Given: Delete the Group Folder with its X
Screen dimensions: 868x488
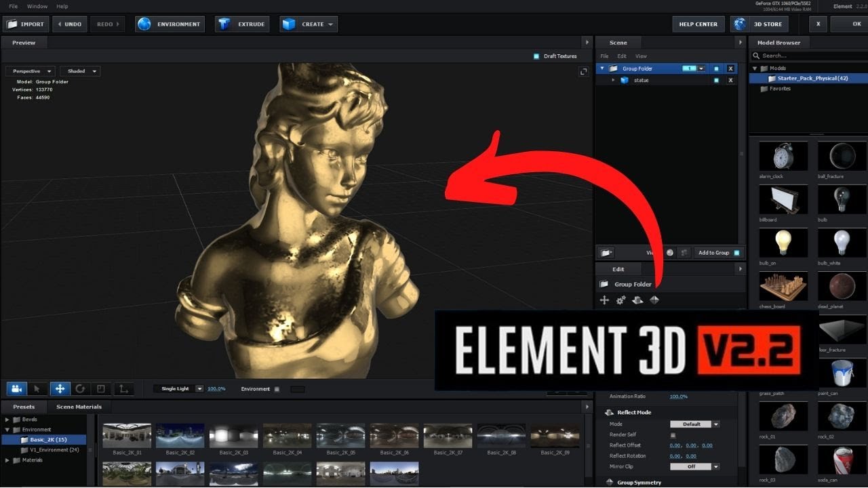Looking at the screenshot, I should [730, 68].
